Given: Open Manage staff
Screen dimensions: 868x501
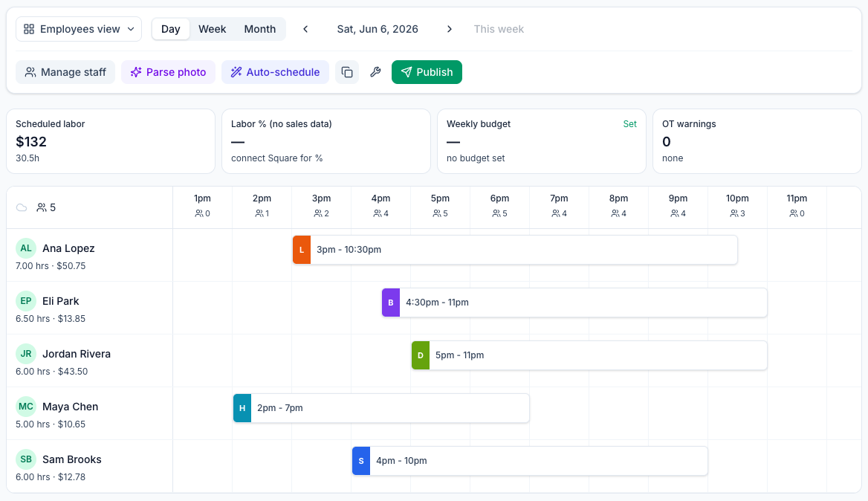Looking at the screenshot, I should (x=65, y=72).
